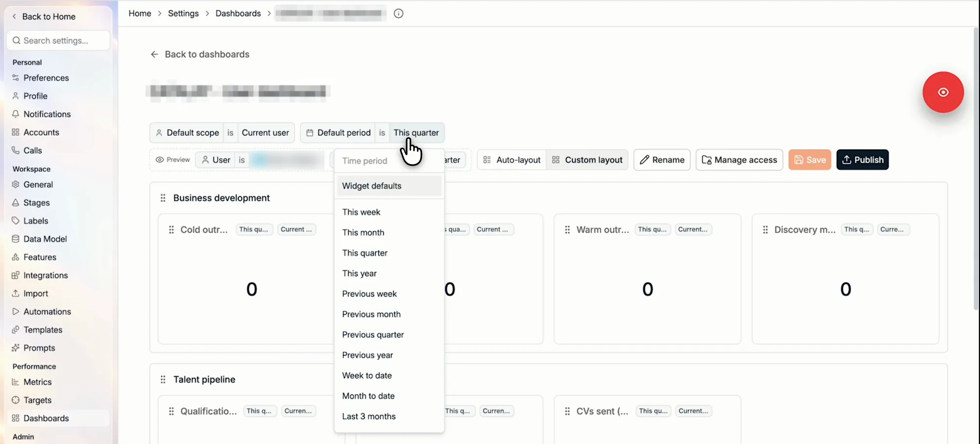Open the Default period This quarter dropdown

pyautogui.click(x=416, y=133)
